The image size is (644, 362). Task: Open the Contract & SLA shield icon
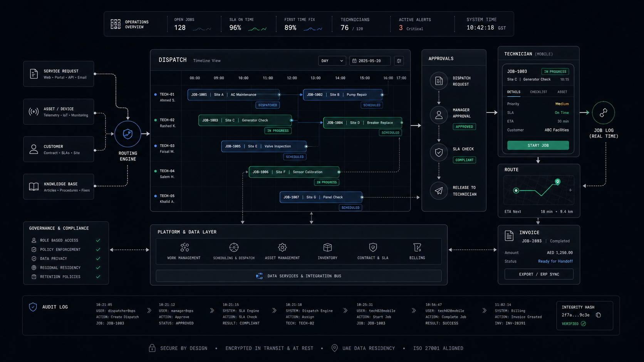(x=373, y=247)
